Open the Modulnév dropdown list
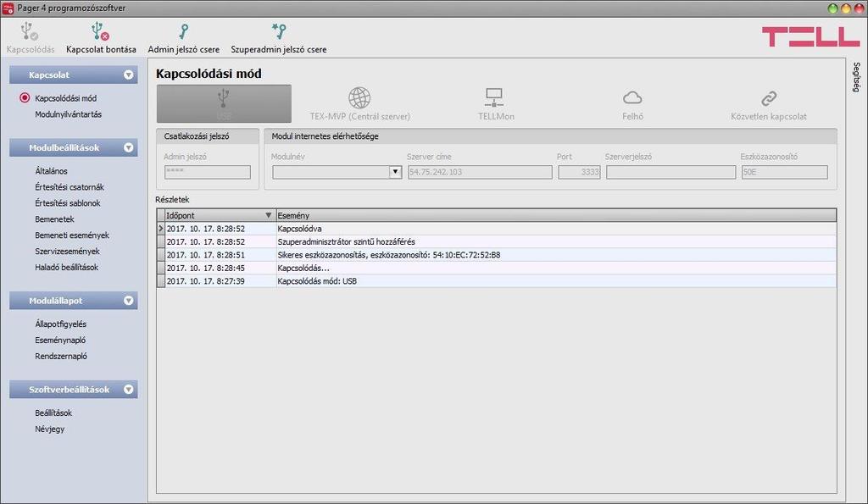Image resolution: width=868 pixels, height=504 pixels. pos(395,172)
